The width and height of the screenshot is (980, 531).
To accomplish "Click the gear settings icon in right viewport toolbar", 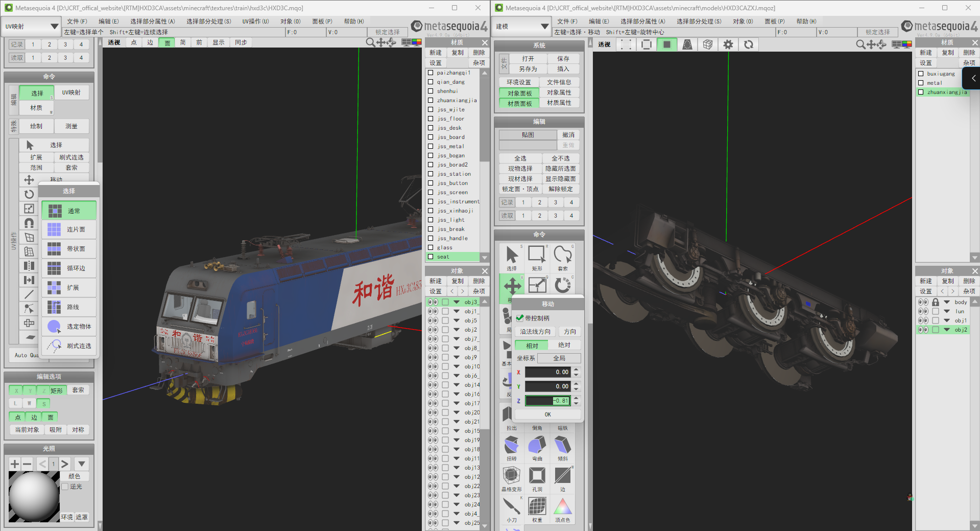I will click(x=728, y=44).
